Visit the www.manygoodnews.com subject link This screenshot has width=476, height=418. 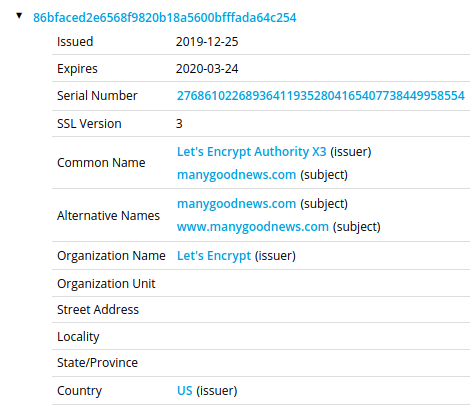253,227
